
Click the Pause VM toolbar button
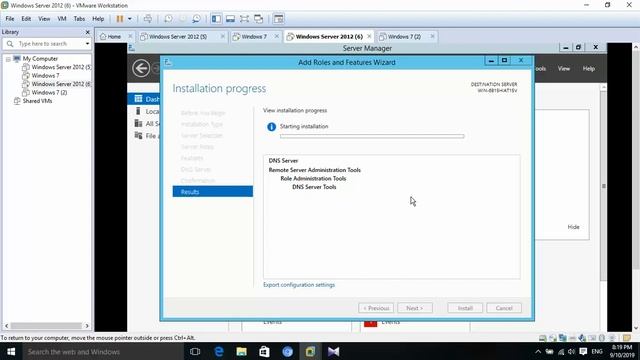[120, 19]
